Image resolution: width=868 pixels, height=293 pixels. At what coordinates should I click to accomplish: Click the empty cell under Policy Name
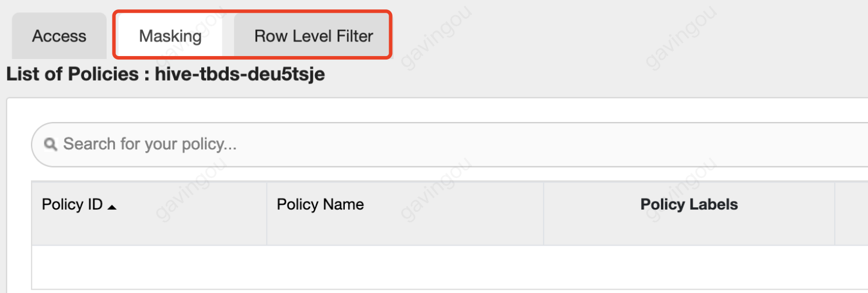(x=405, y=267)
